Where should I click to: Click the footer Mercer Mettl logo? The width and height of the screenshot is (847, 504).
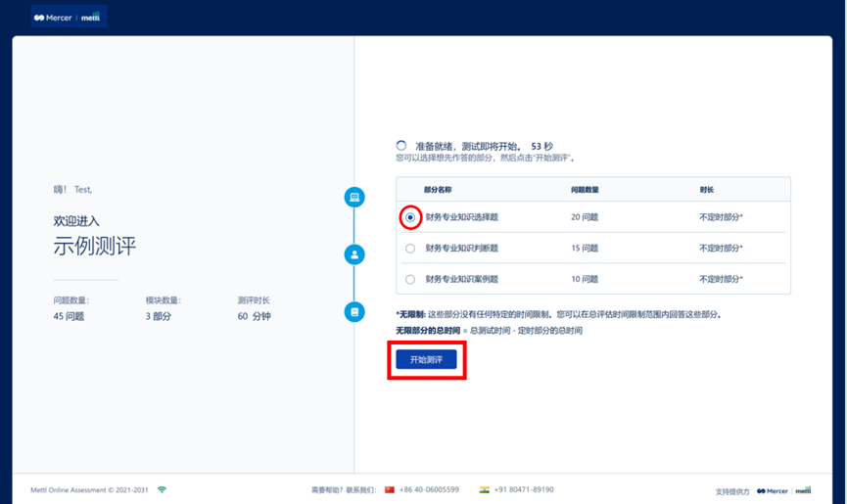tap(783, 490)
